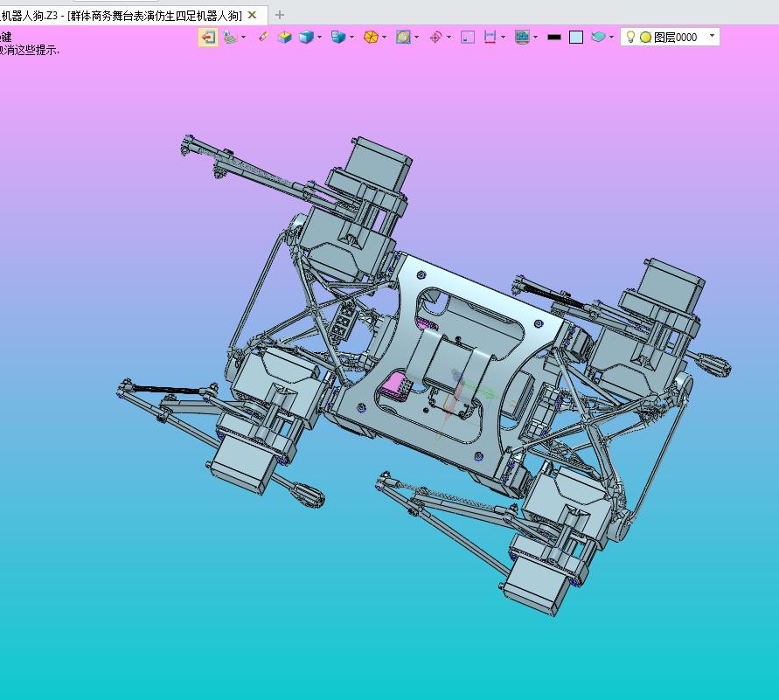The image size is (779, 700).
Task: Expand the shaded cube display mode dropdown
Action: coord(319,38)
